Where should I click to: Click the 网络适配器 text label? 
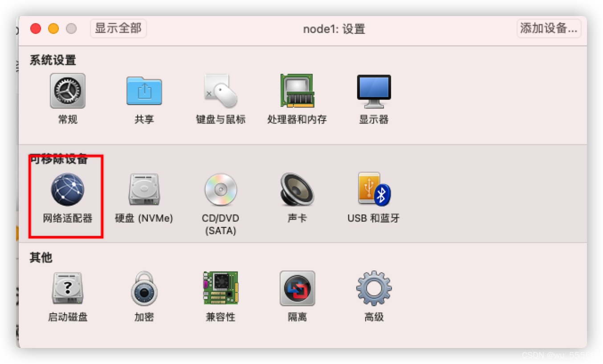tap(68, 218)
